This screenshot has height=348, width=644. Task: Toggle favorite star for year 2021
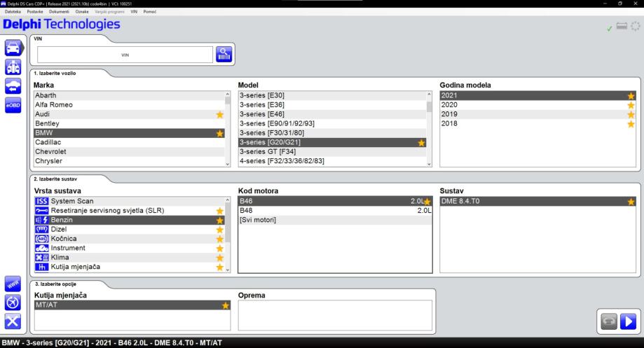(631, 96)
